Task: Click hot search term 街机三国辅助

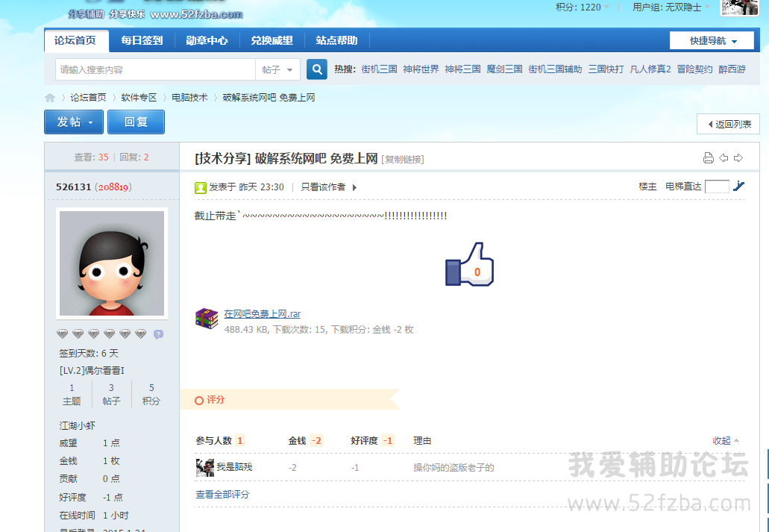Action: coord(555,69)
